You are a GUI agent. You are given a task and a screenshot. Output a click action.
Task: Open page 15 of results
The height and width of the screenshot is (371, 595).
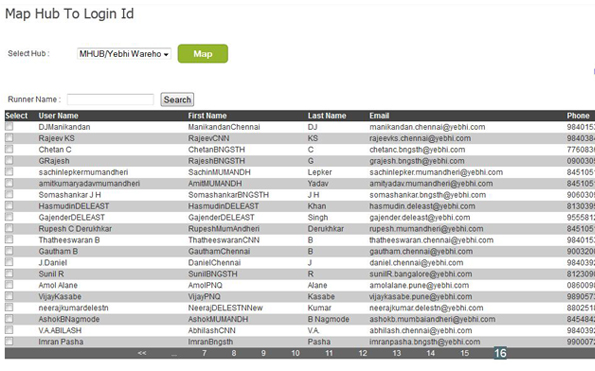464,353
